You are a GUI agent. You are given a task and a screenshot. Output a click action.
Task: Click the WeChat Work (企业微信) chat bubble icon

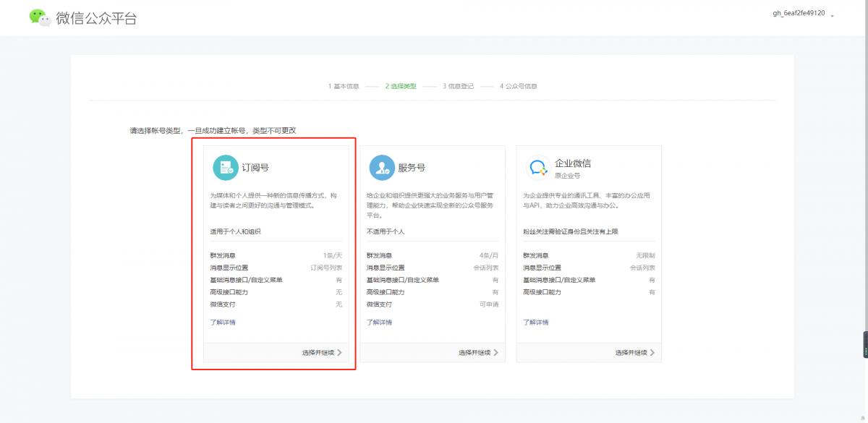pyautogui.click(x=536, y=167)
